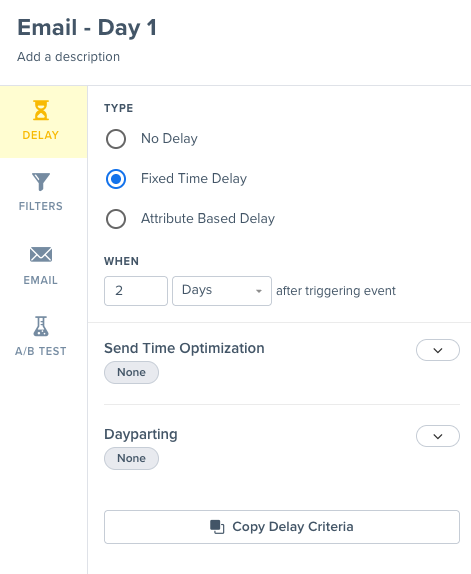Click the funnel Filters icon
This screenshot has height=574, width=471.
pyautogui.click(x=41, y=182)
